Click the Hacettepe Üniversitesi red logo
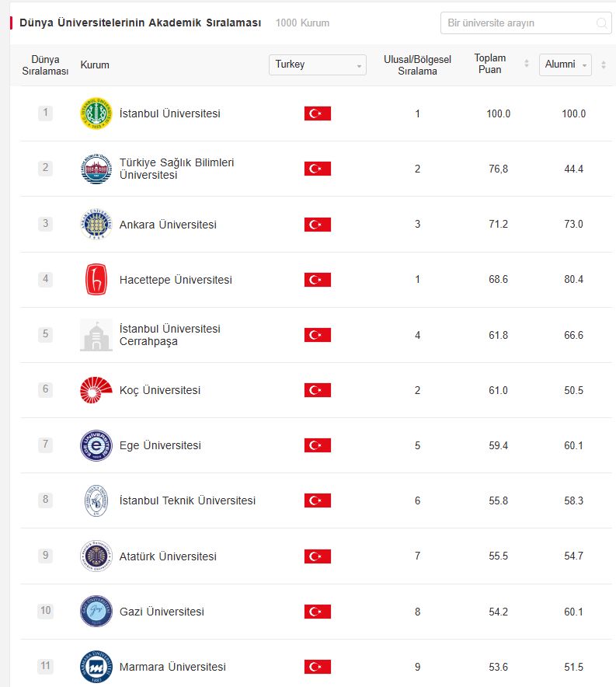Image resolution: width=616 pixels, height=687 pixels. pyautogui.click(x=96, y=280)
